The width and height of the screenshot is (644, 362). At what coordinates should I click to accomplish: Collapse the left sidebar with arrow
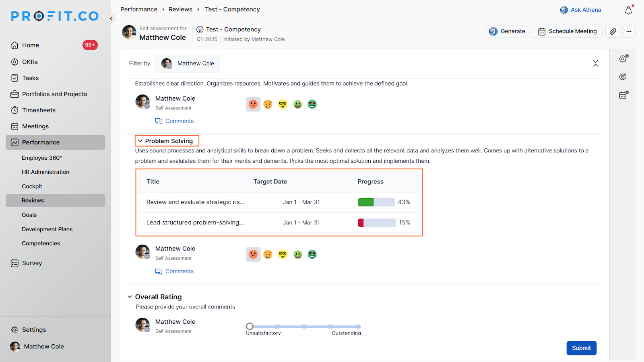coord(111,19)
